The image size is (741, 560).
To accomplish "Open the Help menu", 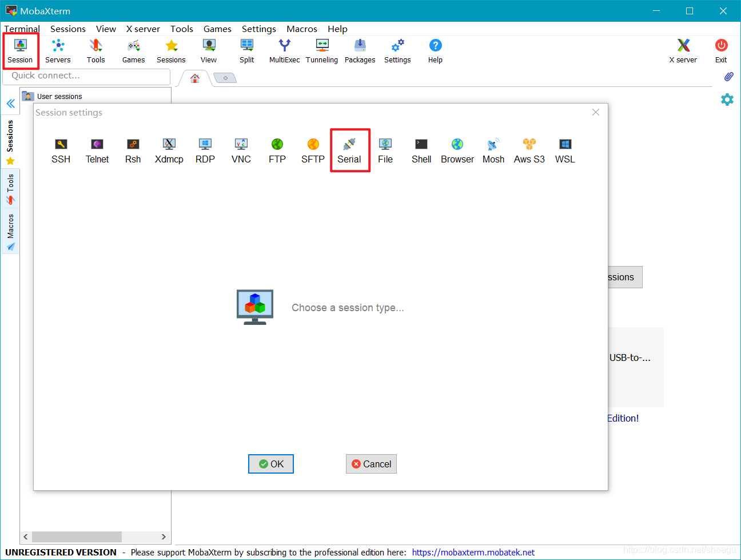I will 337,29.
